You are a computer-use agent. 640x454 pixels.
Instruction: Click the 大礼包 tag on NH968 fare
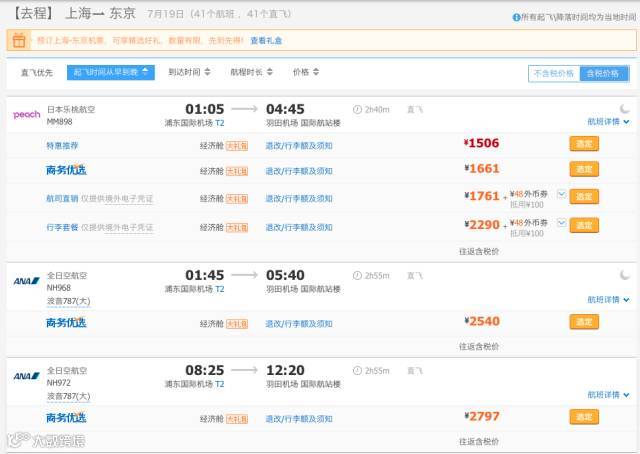tap(237, 324)
